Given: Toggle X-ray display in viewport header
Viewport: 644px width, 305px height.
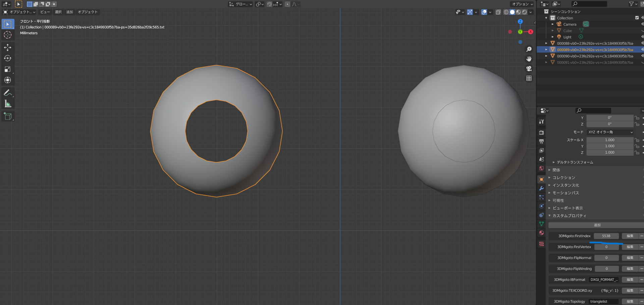Looking at the screenshot, I should pyautogui.click(x=498, y=12).
